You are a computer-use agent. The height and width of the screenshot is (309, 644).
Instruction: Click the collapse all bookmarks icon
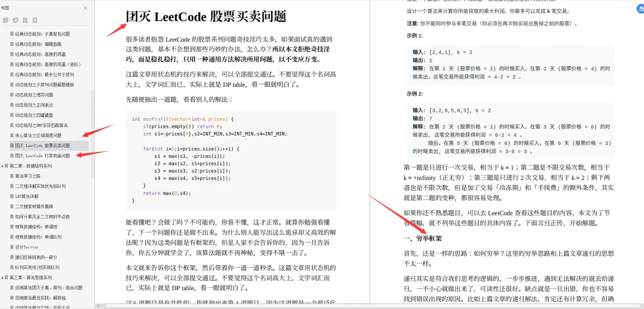(15, 20)
